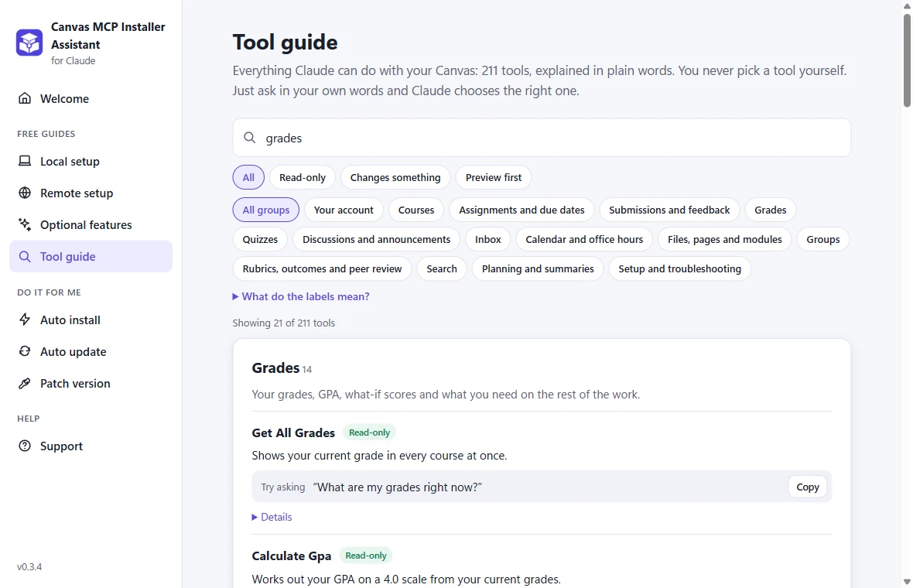The image size is (913, 588).
Task: Open Auto update in sidebar
Action: pyautogui.click(x=91, y=351)
